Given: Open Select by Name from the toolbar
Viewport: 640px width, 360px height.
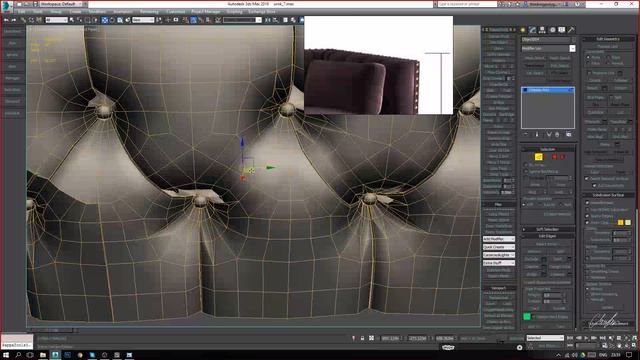Looking at the screenshot, I should tap(80, 20).
